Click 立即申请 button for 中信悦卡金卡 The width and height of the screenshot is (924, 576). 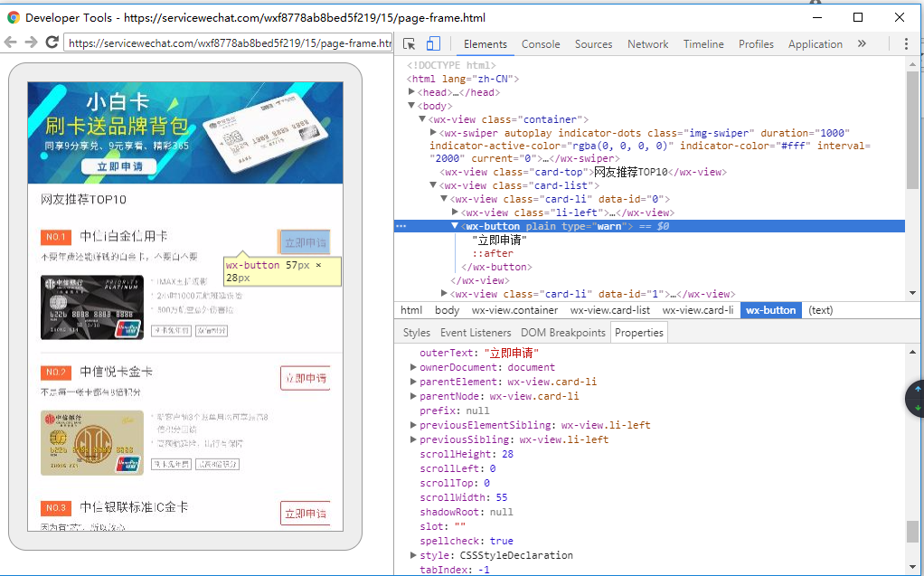click(x=305, y=378)
